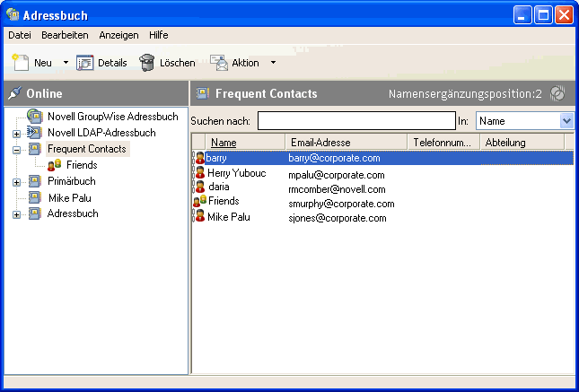Viewport: 579px width, 392px height.
Task: Expand the Novell LDAP-Adressbuch node
Action: pos(16,134)
